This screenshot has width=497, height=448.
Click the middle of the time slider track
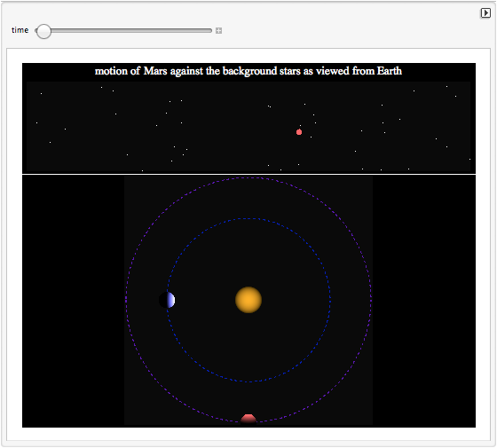123,31
